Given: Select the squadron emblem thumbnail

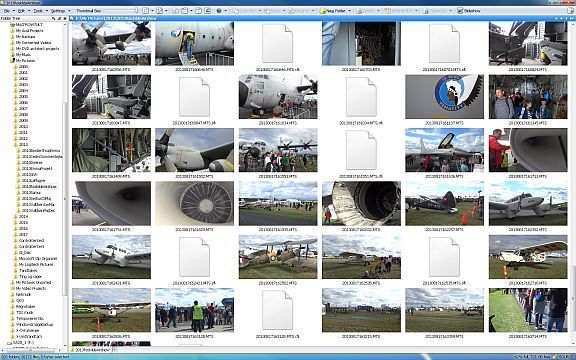Looking at the screenshot, I should [444, 97].
